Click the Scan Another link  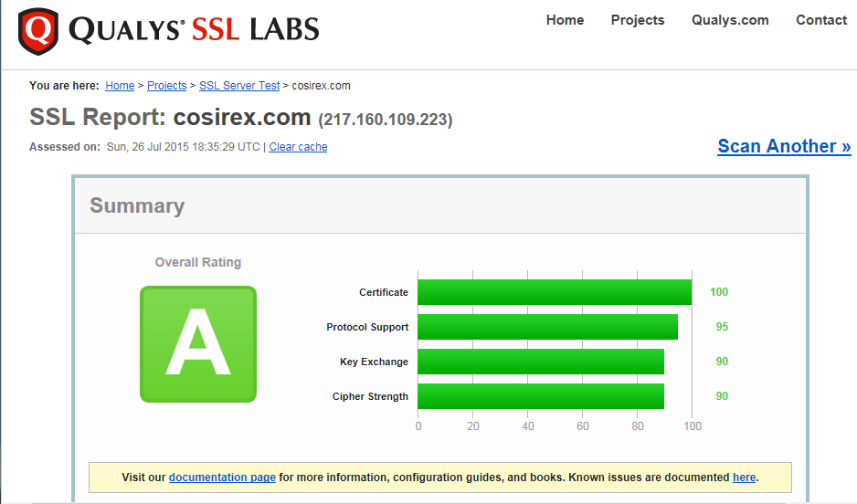pyautogui.click(x=784, y=146)
